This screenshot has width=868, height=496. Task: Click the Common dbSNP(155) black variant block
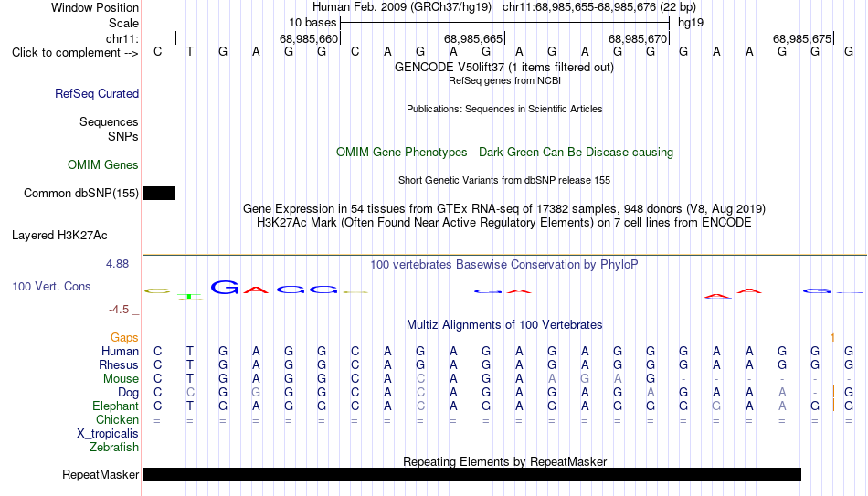pos(159,194)
